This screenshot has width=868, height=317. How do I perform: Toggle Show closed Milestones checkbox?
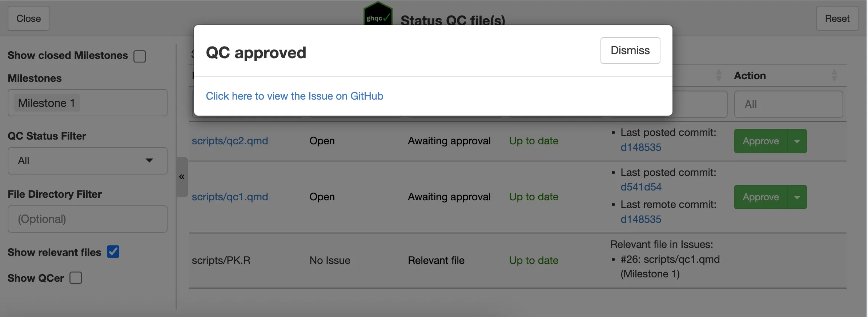[140, 56]
